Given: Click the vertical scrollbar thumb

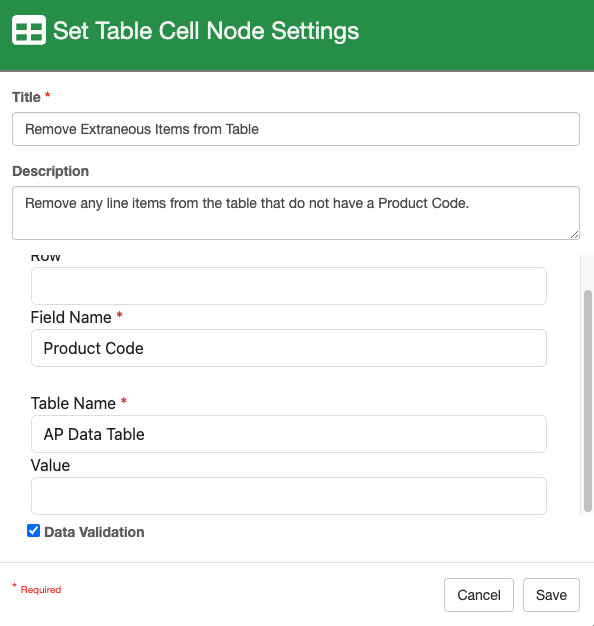Looking at the screenshot, I should [x=588, y=401].
